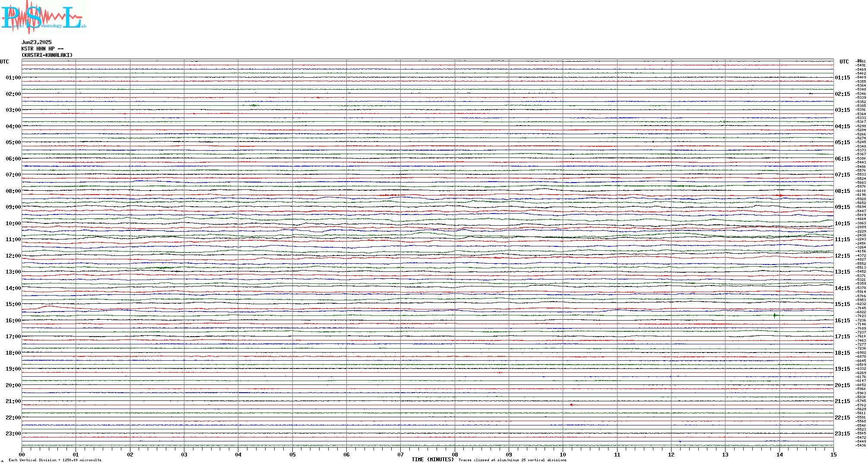Click the 14:00 hour label

(x=13, y=288)
